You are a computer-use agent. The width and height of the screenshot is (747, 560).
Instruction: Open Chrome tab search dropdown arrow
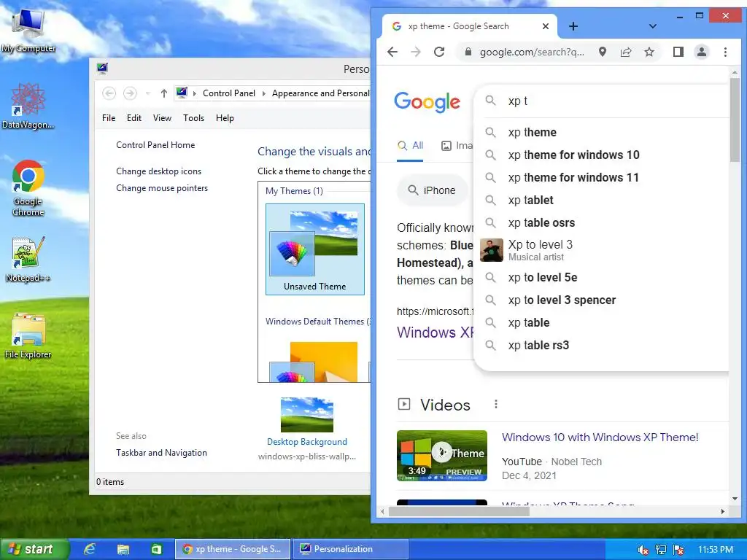coord(653,26)
